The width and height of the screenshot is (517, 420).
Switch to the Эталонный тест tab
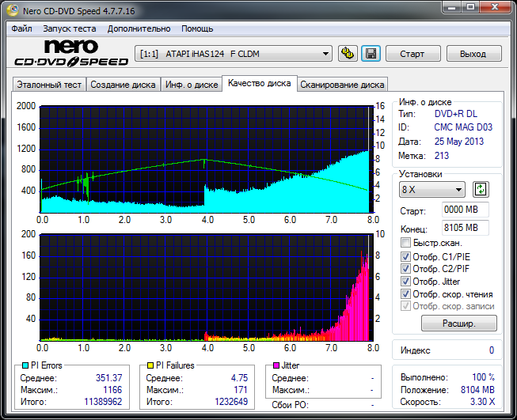point(49,85)
